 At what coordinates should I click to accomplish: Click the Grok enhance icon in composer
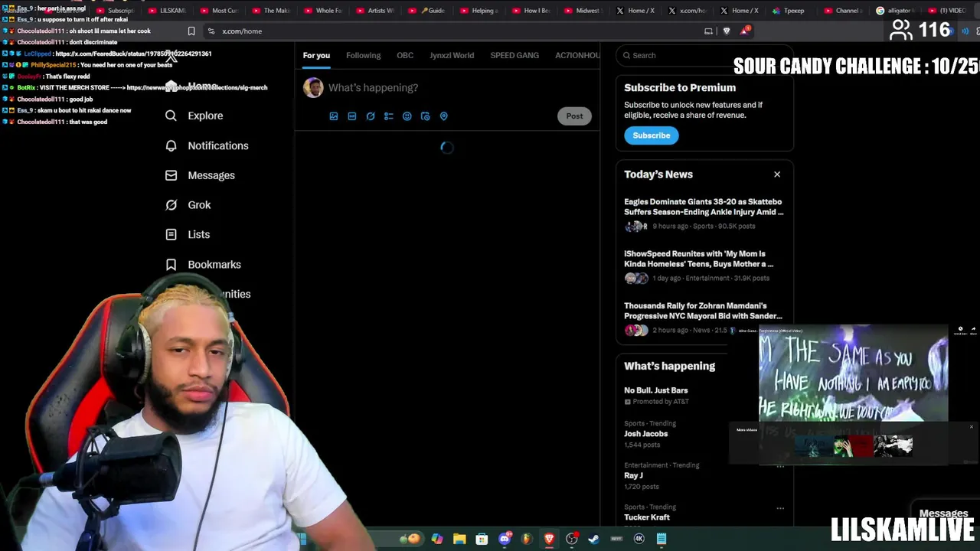(x=371, y=116)
